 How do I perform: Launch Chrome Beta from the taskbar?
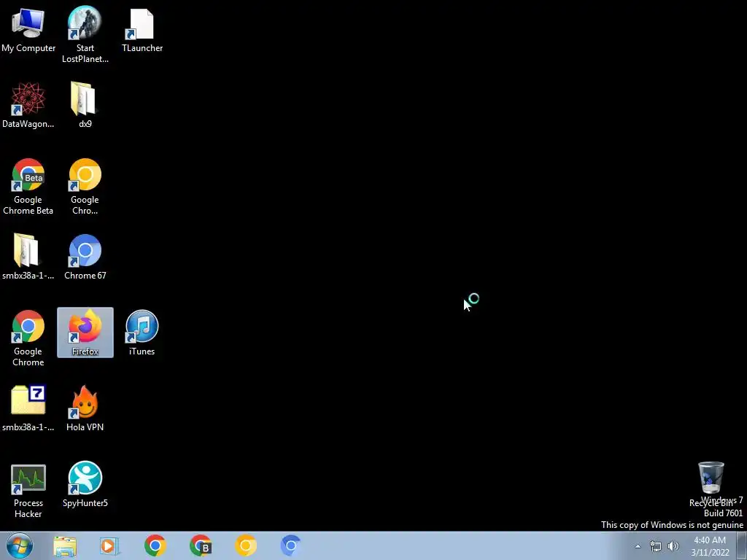pos(200,545)
